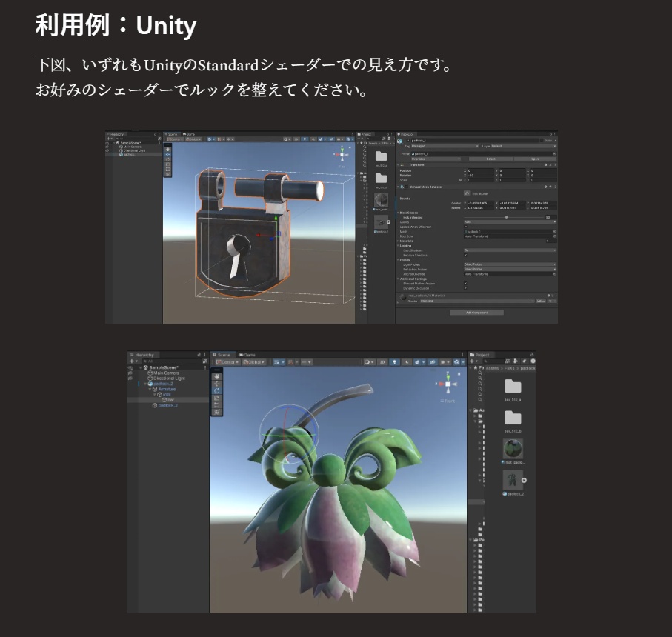The height and width of the screenshot is (637, 672).
Task: Collapse Armature tree arrow in lower Hierarchy
Action: pos(150,389)
